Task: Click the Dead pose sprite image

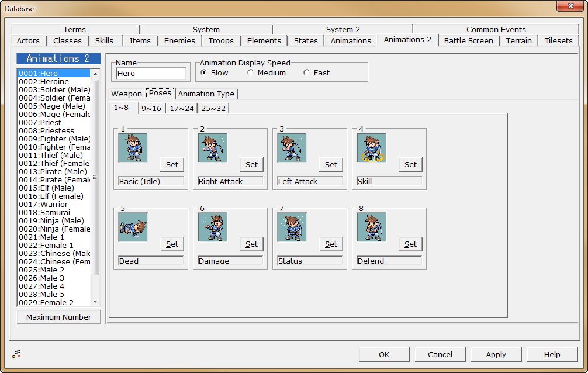Action: coord(133,227)
